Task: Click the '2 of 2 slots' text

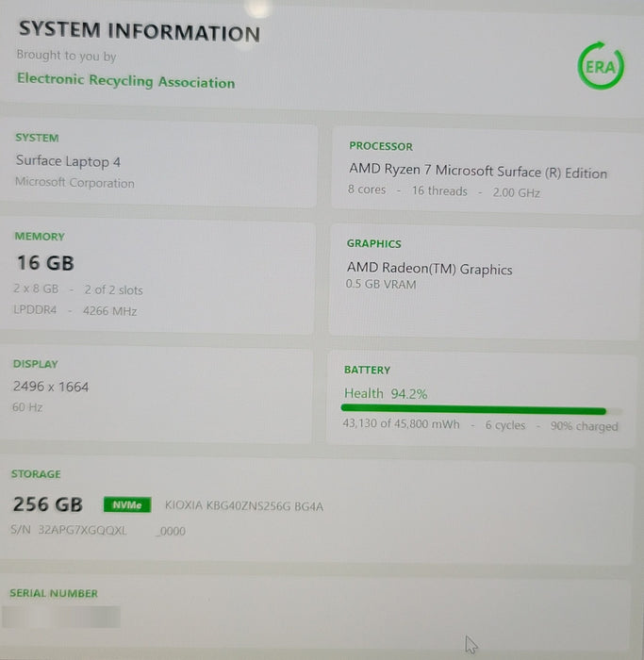Action: [x=114, y=289]
